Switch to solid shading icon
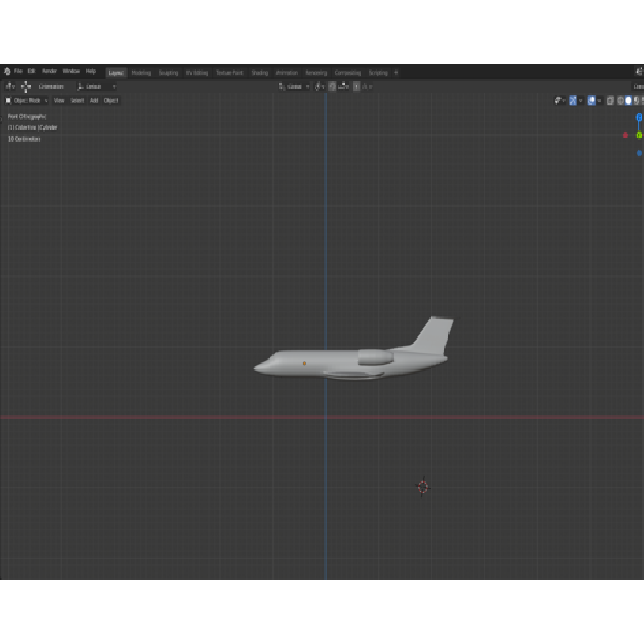Screen dimensions: 644x644 click(629, 101)
